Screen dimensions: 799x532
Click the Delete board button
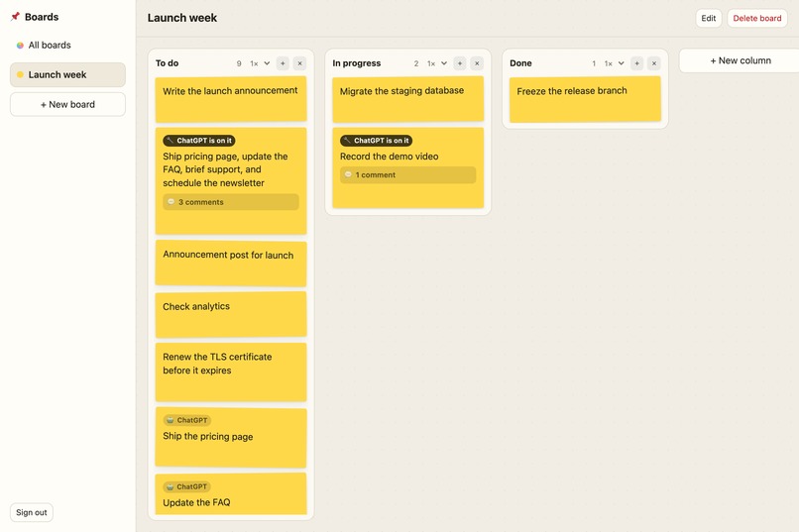(x=757, y=18)
